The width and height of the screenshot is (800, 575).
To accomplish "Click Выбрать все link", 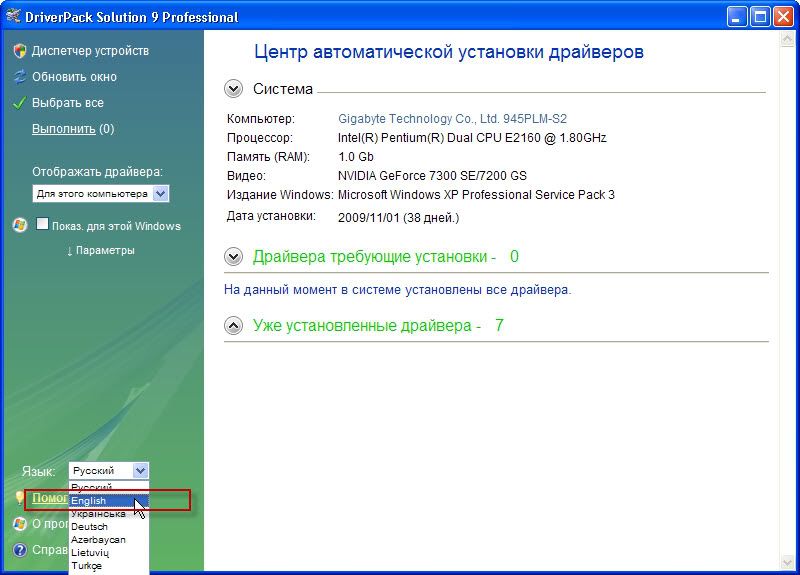I will [68, 103].
